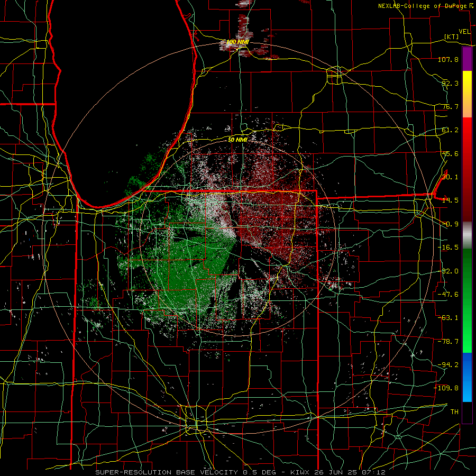Select the -109.8 legend value
This screenshot has height=476, width=476.
446,388
